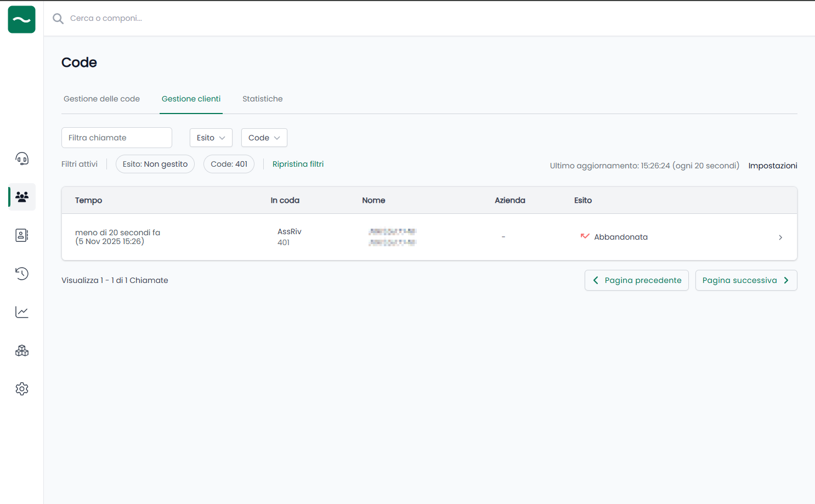
Task: Open call history clock icon
Action: coord(22,274)
